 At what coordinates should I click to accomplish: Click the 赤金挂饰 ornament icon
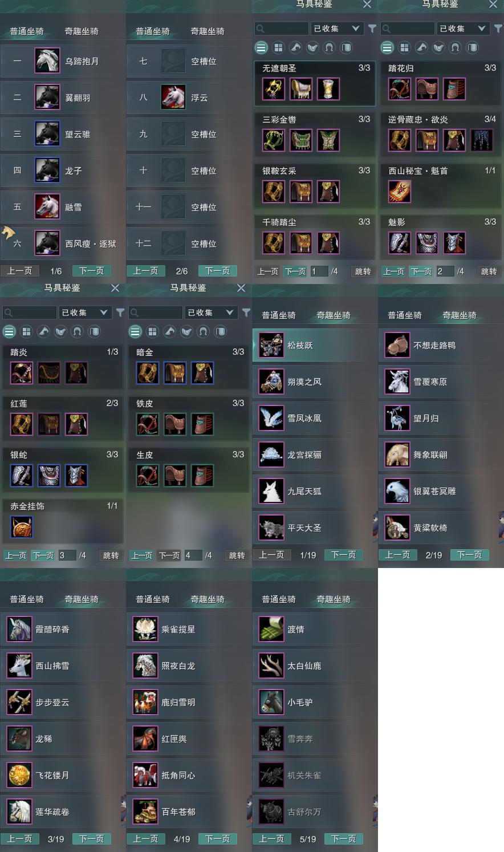pos(22,527)
